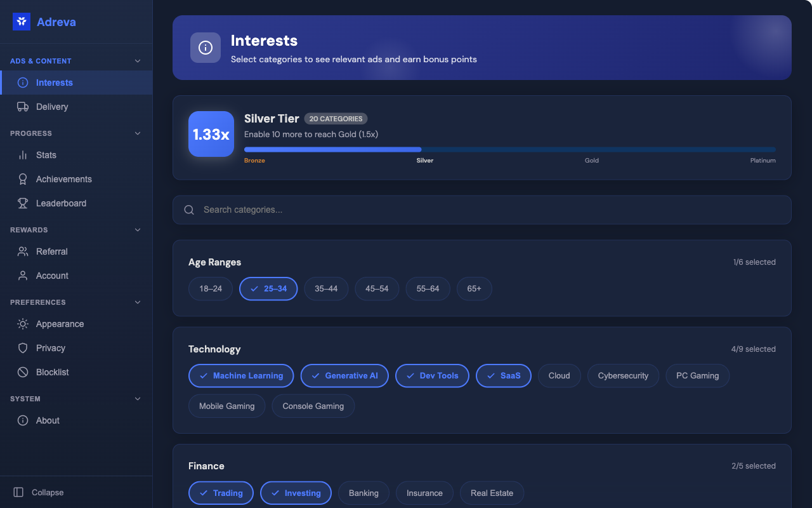
Task: Collapse the Progress sidebar section
Action: 138,133
